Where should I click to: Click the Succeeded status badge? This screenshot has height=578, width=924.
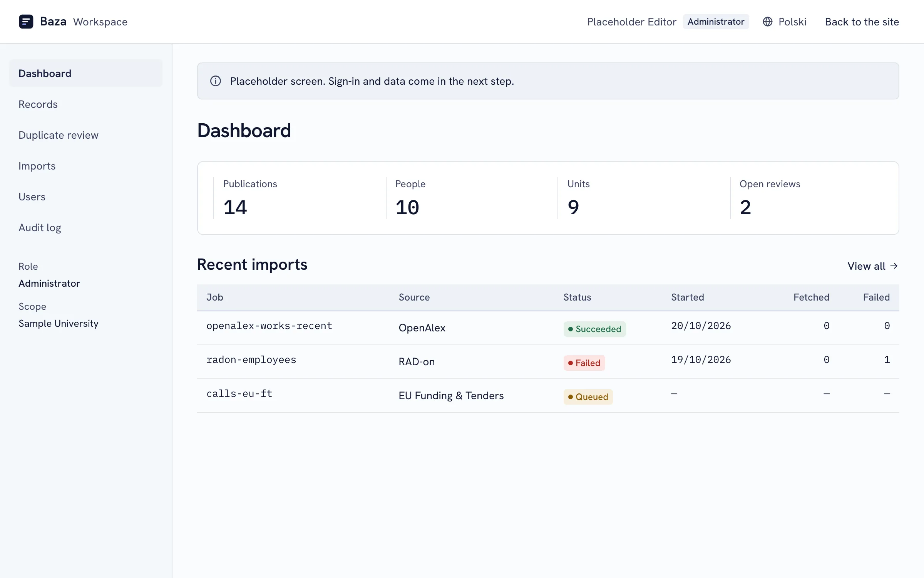tap(594, 329)
